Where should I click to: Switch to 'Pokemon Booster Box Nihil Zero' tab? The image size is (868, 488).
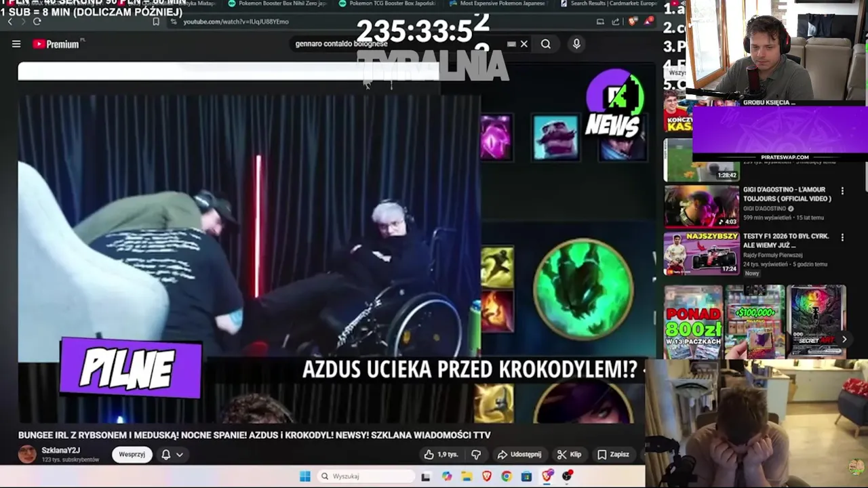coord(277,3)
